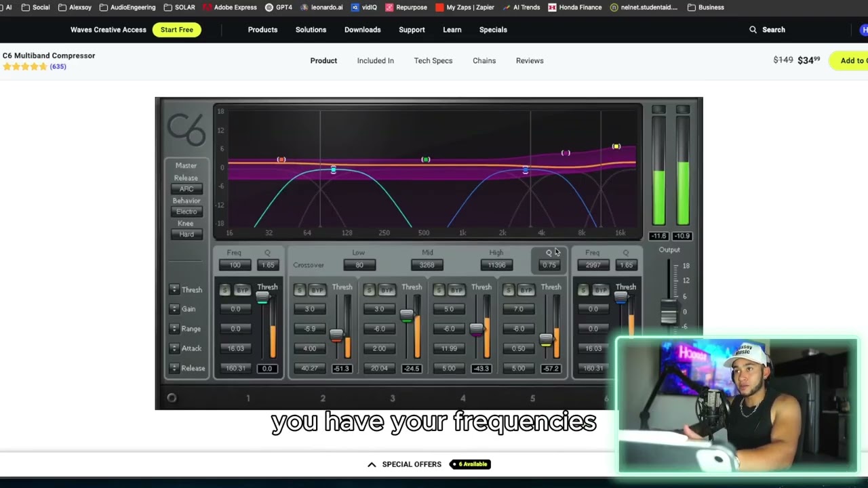
Task: Click the band 2 Thresh slider handle
Action: 336,334
